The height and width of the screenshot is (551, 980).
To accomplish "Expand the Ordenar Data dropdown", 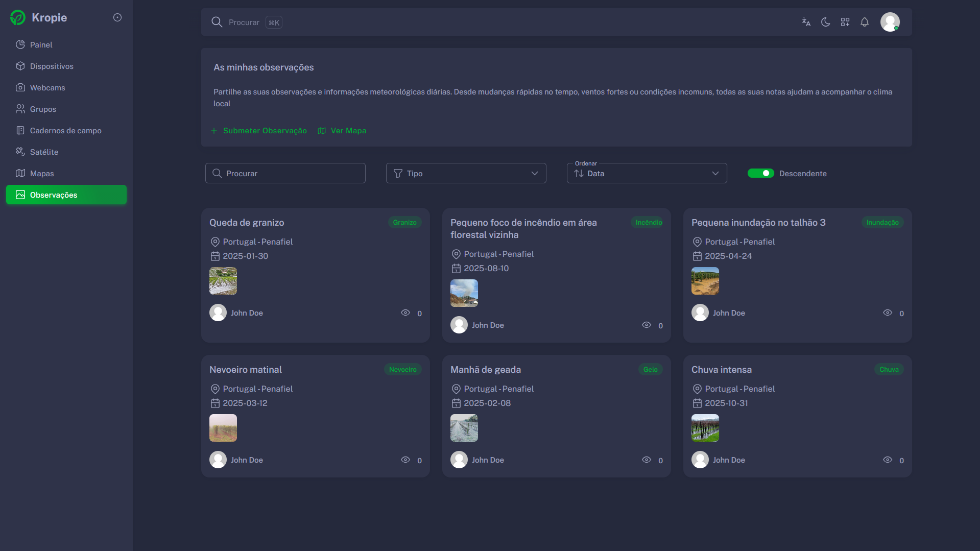I will (x=647, y=173).
